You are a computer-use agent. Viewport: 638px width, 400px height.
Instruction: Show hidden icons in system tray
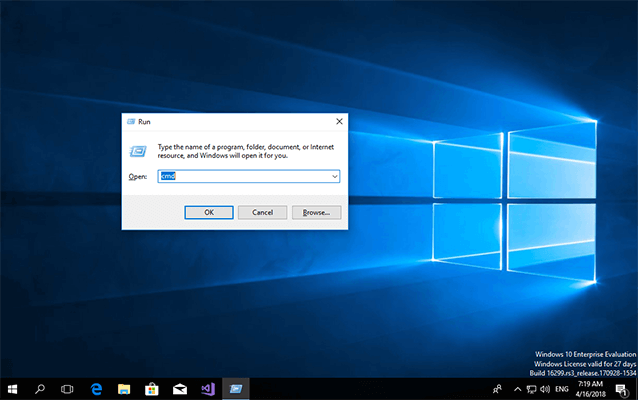(x=516, y=388)
